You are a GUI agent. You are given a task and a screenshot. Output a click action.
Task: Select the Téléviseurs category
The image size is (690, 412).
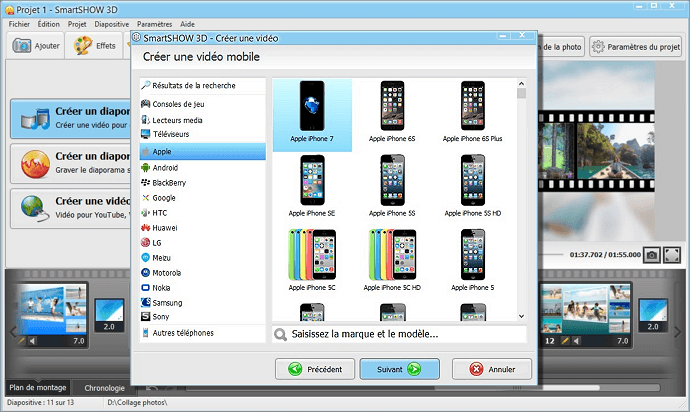click(203, 134)
